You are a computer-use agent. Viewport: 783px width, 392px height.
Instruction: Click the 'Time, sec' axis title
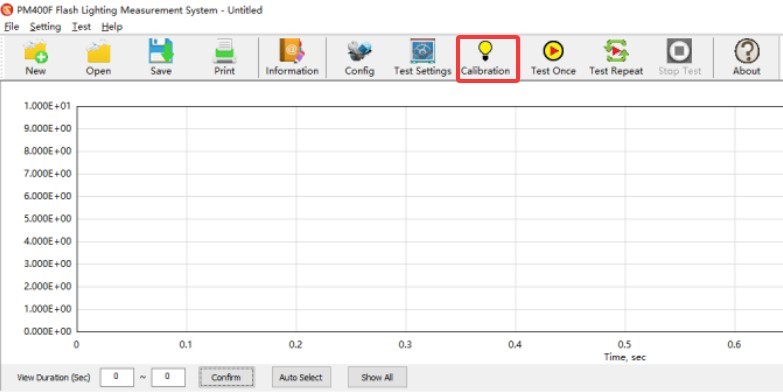click(x=625, y=357)
